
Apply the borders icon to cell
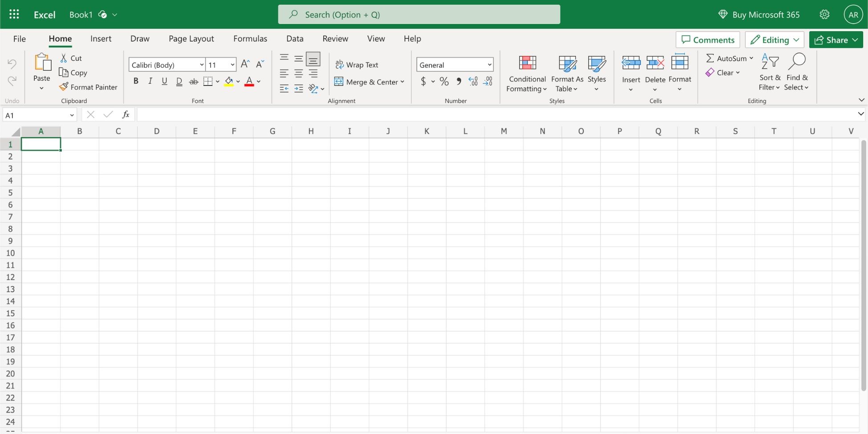[x=208, y=81]
